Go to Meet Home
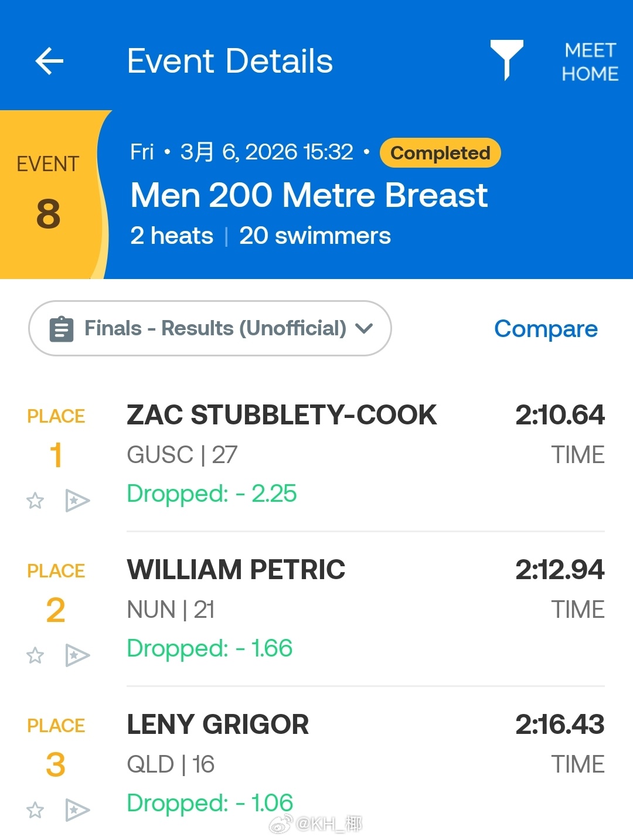Screen dimensions: 633x840 tap(590, 62)
